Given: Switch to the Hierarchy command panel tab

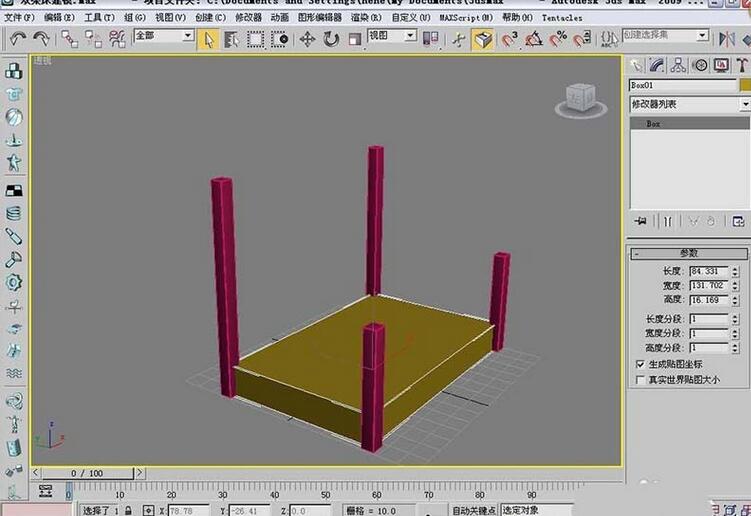Looking at the screenshot, I should 678,65.
